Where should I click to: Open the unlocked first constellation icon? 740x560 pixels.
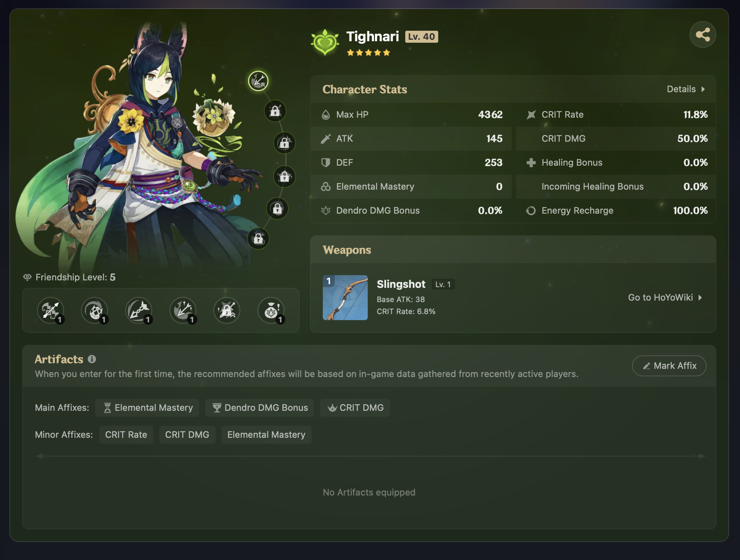pos(258,81)
